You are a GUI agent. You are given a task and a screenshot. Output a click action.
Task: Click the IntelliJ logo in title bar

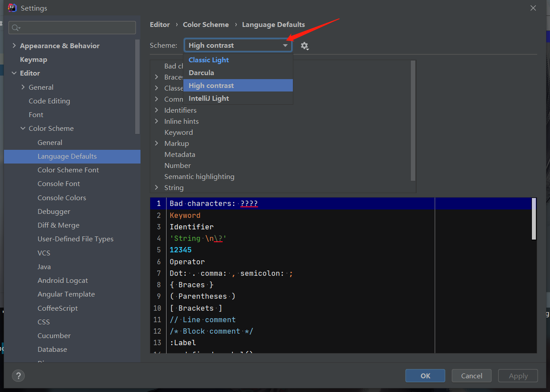coord(12,8)
